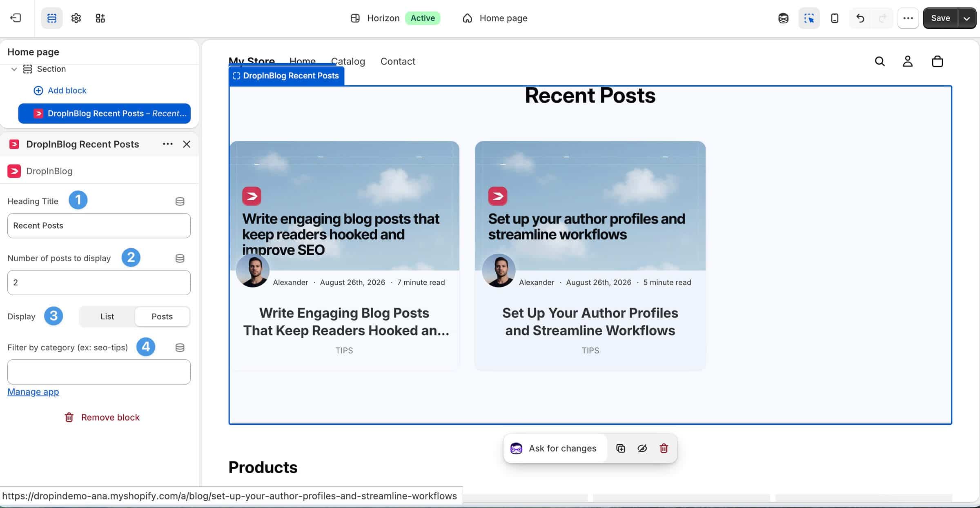Click the DropInBlog Recent Posts preview label
The height and width of the screenshot is (508, 980).
click(x=286, y=76)
